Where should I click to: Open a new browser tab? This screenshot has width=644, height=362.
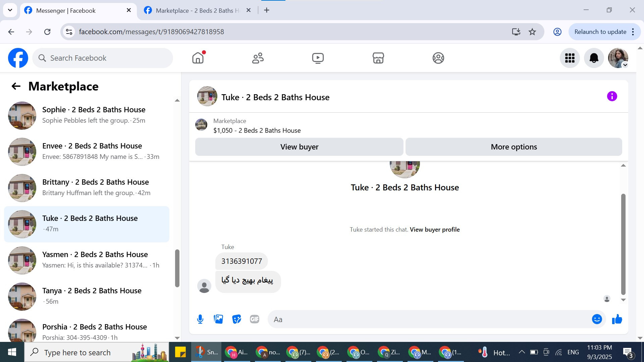267,10
